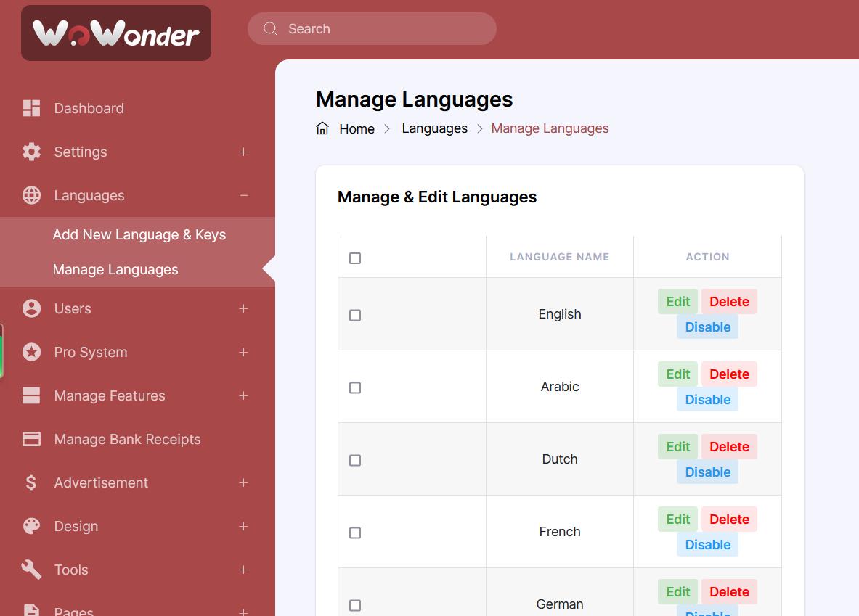Edit the English language
Image resolution: width=859 pixels, height=616 pixels.
[x=677, y=302]
